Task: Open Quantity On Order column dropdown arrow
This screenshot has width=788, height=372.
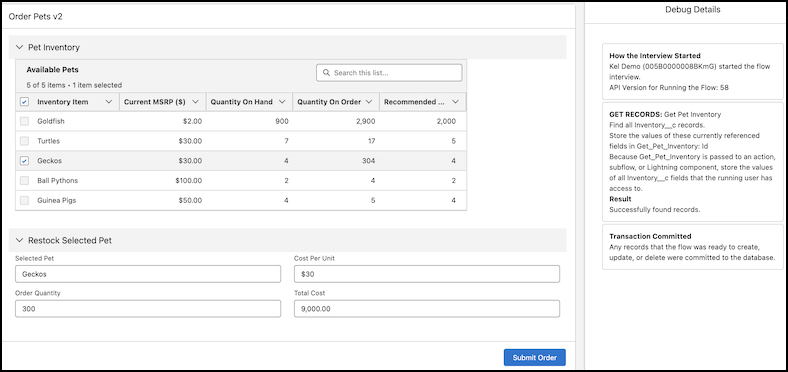Action: point(369,102)
